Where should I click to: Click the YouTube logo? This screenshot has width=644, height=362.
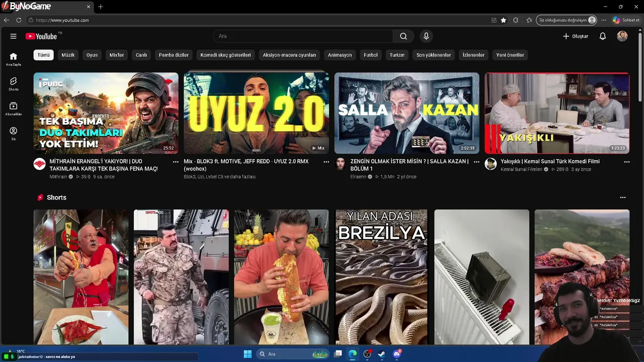(x=41, y=36)
